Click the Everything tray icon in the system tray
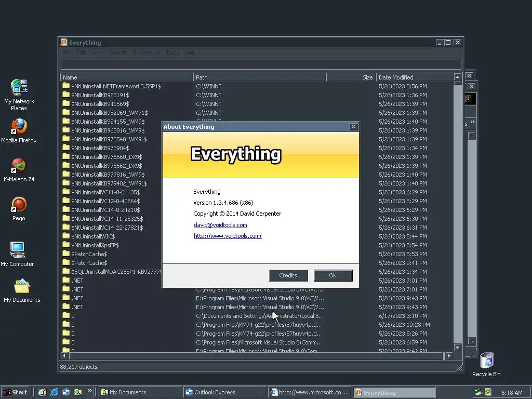 click(488, 392)
